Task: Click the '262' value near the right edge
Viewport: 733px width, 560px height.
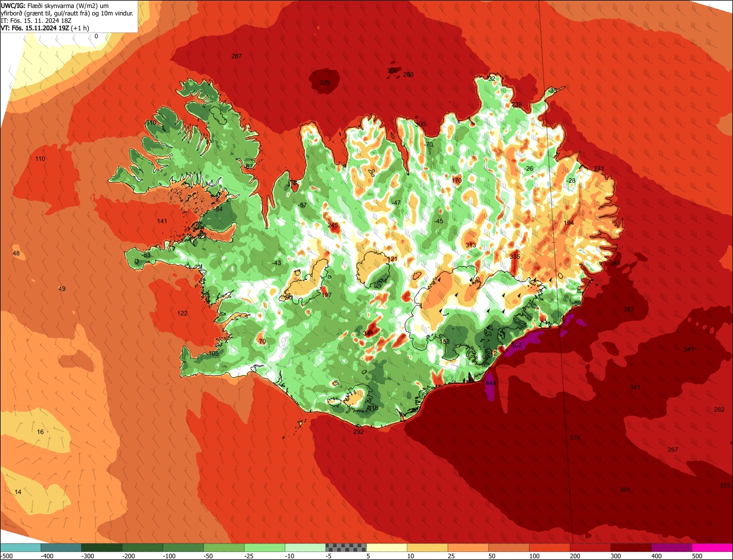Action: 719,409
